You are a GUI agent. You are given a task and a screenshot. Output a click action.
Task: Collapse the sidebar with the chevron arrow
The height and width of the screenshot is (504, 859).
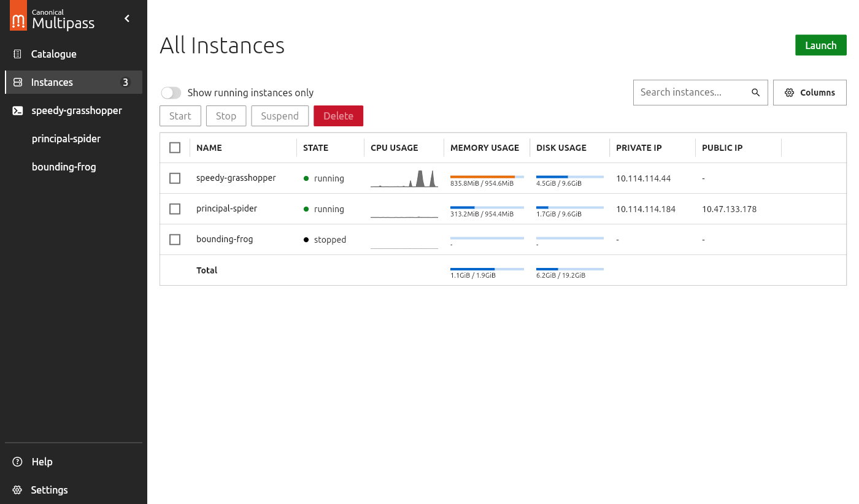click(128, 18)
